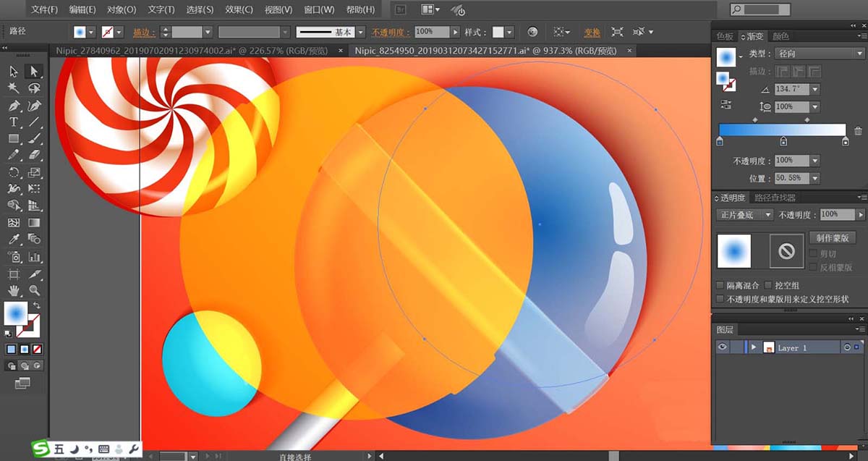Viewport: 868px width, 461px height.
Task: Open the gradient 类型 径向 dropdown
Action: (797, 54)
